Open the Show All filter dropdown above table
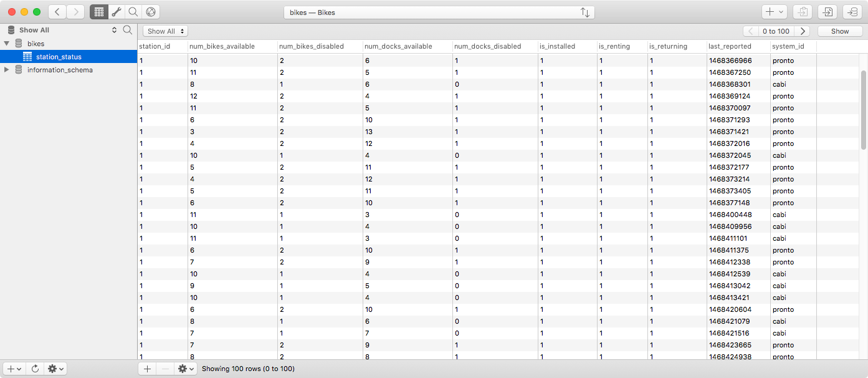Screen dimensions: 868x378 [165, 31]
